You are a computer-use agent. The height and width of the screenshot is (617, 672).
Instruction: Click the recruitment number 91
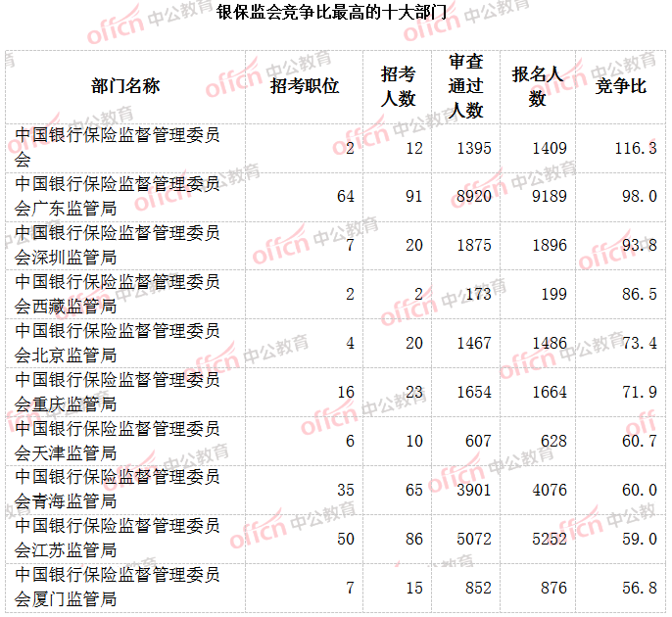[x=414, y=196]
